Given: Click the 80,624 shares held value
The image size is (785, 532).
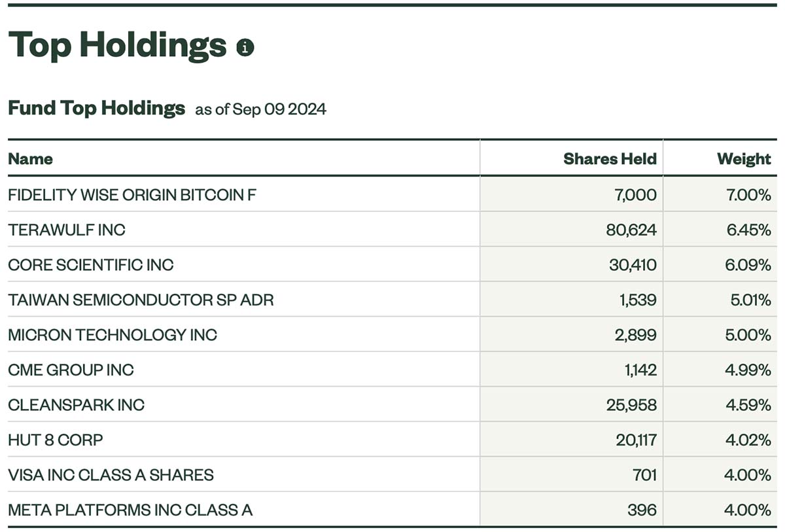Looking at the screenshot, I should coord(632,230).
